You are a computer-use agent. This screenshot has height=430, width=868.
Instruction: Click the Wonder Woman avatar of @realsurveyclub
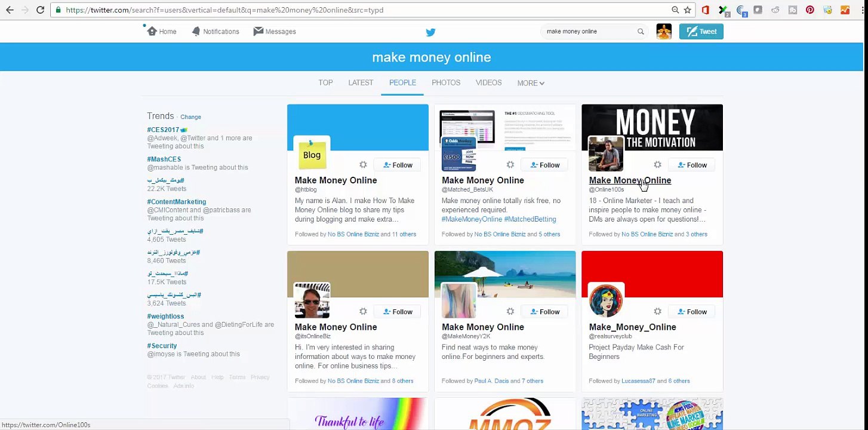(606, 300)
